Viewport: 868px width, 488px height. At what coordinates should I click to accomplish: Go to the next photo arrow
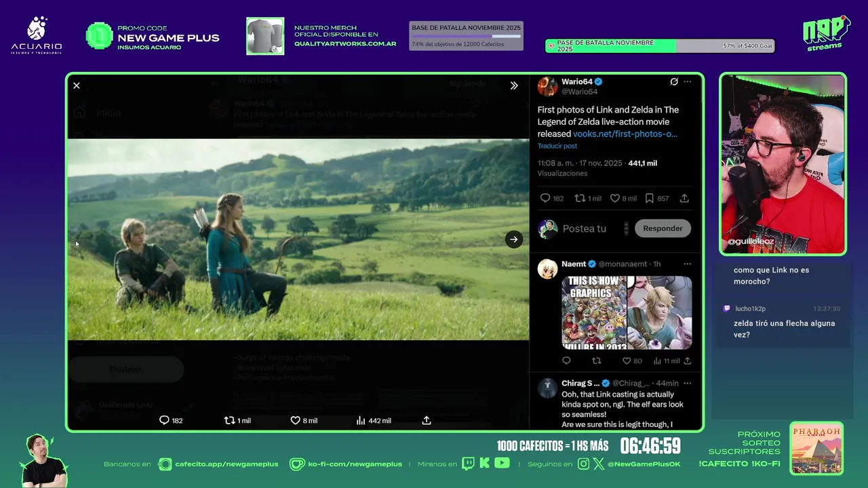(514, 239)
